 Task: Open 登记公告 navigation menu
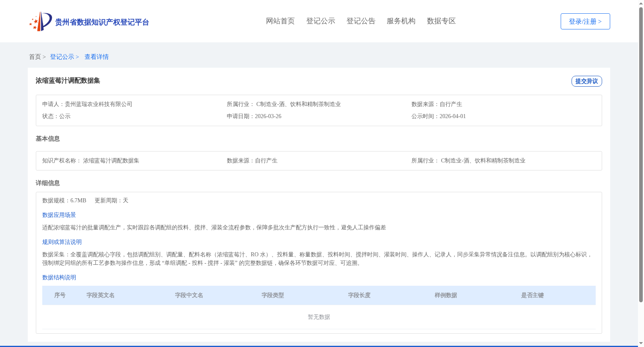361,21
